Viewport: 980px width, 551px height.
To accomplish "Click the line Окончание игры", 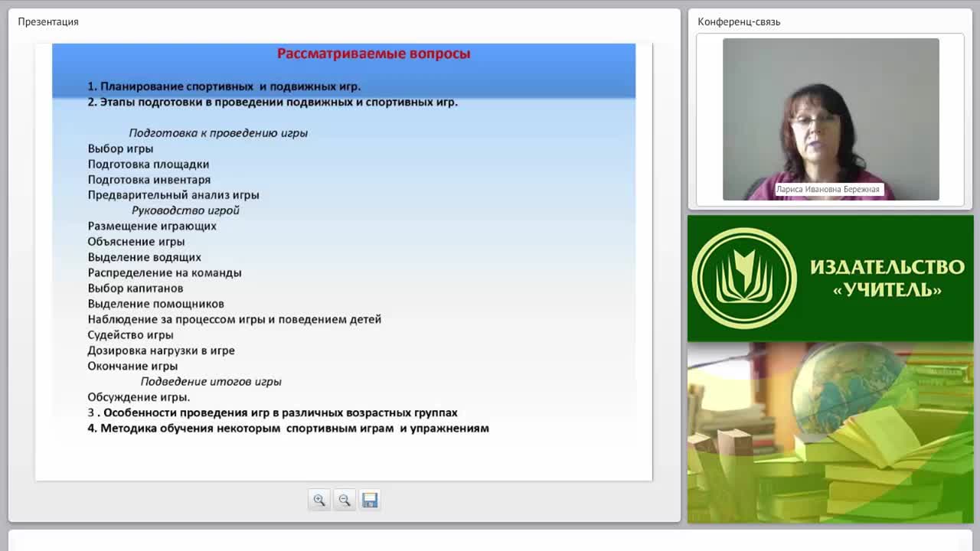I will click(x=132, y=366).
